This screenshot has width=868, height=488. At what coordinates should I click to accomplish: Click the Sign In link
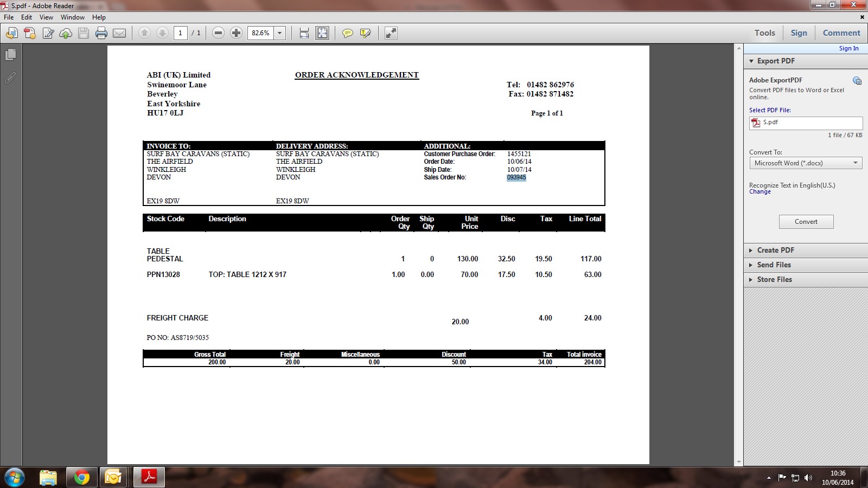coord(848,48)
